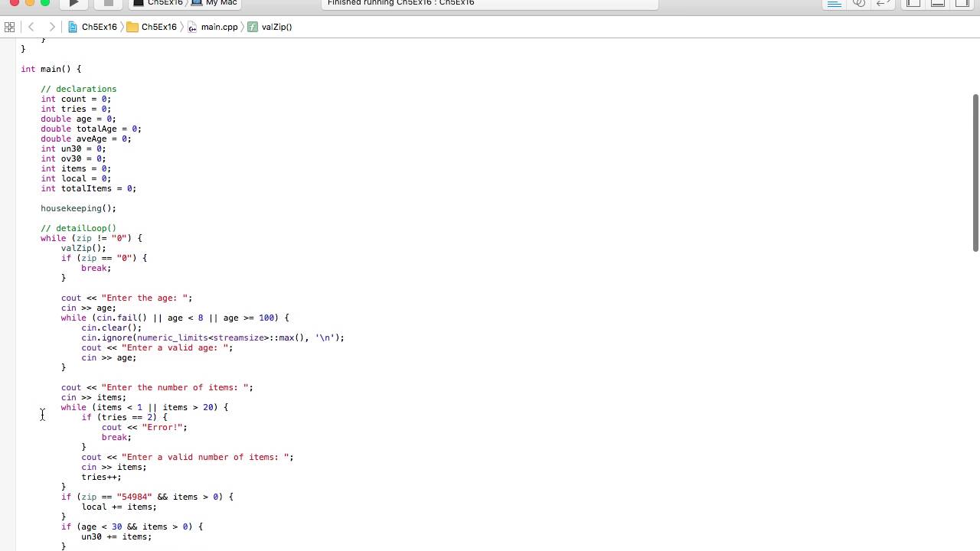Screen dimensions: 980x551
Task: Click the line 'int count = 0;'
Action: 76,99
